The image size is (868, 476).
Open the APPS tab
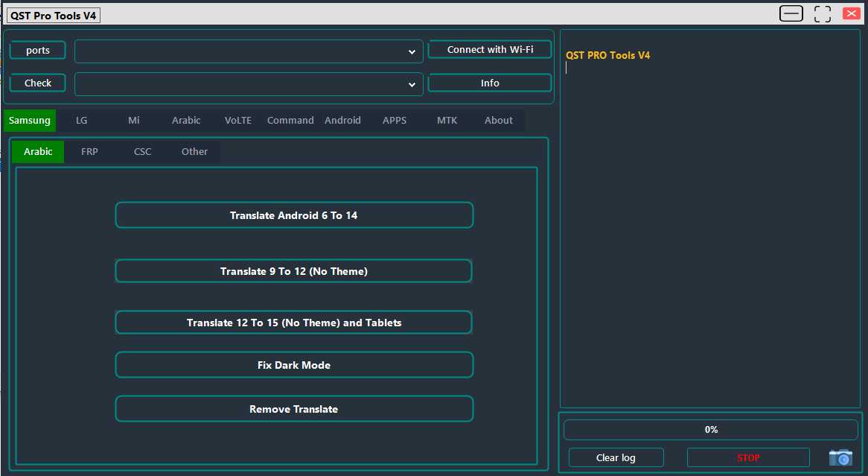(x=395, y=120)
